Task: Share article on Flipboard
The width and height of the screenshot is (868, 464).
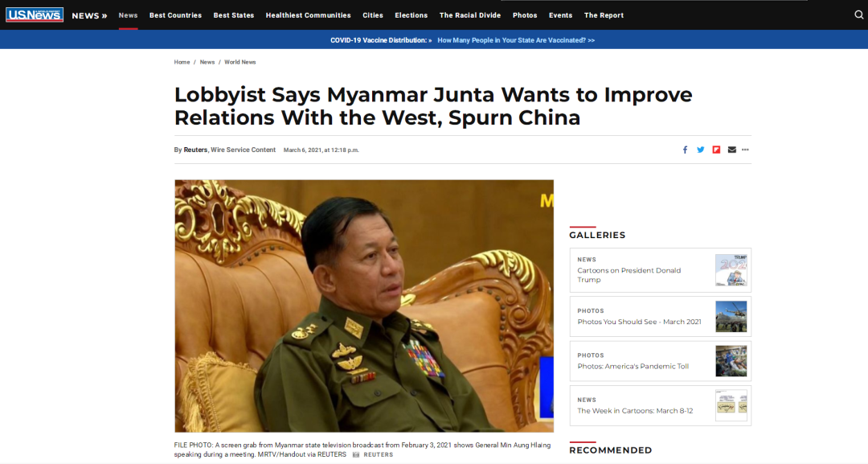Action: [716, 150]
